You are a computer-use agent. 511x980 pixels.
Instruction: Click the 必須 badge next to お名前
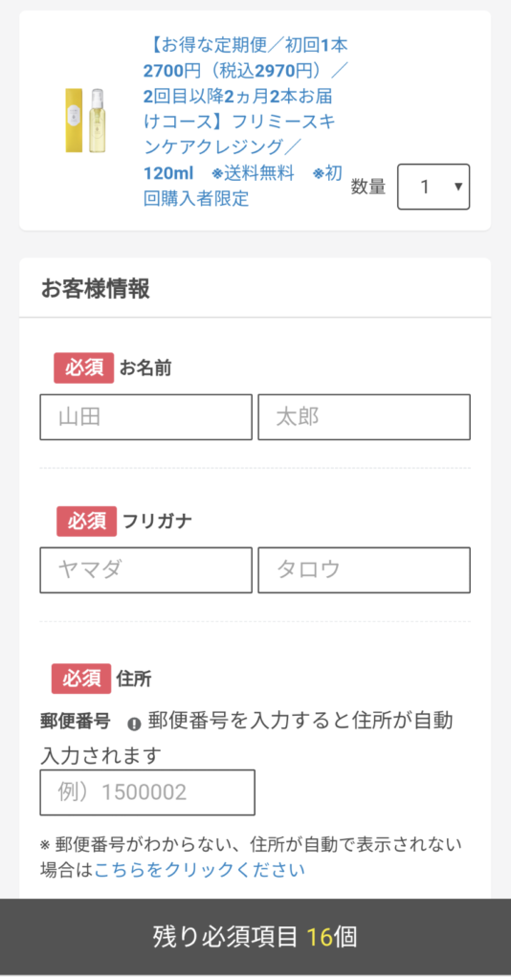(83, 368)
